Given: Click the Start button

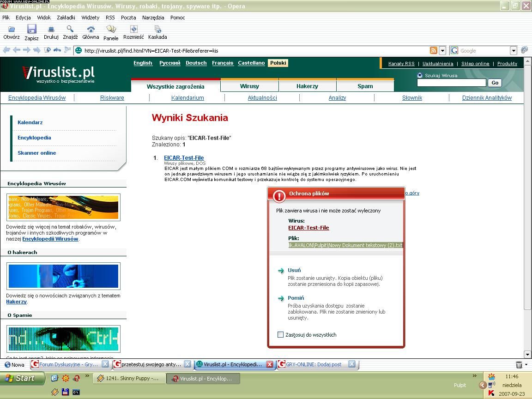Looking at the screenshot, I should [x=22, y=378].
